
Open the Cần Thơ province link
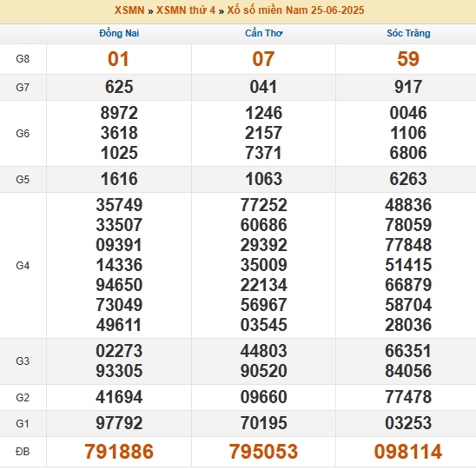[264, 33]
